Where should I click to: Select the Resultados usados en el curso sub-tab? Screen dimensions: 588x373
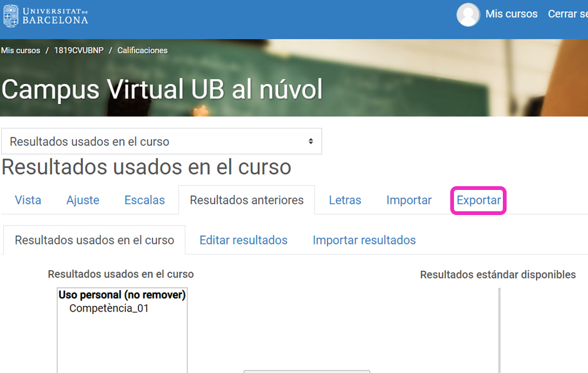95,240
